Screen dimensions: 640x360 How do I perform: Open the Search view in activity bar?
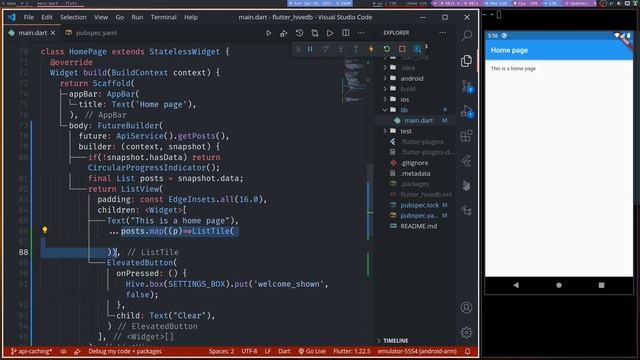[466, 36]
